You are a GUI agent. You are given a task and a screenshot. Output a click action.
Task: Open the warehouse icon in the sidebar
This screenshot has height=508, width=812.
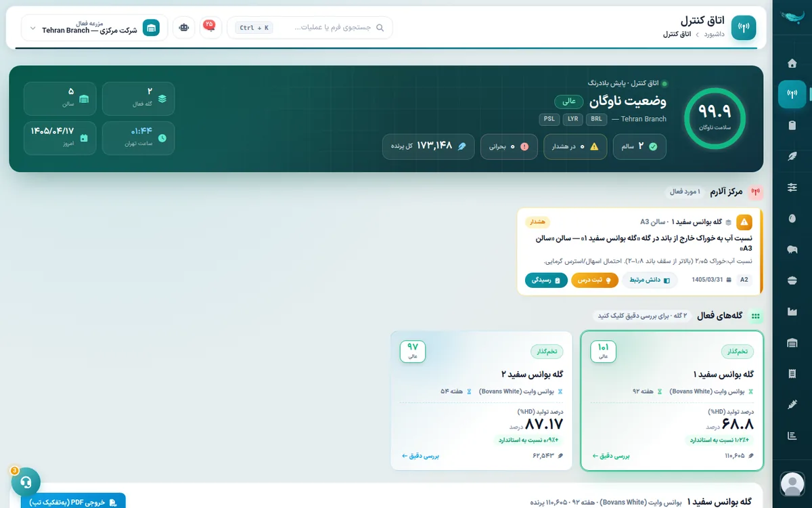click(792, 343)
